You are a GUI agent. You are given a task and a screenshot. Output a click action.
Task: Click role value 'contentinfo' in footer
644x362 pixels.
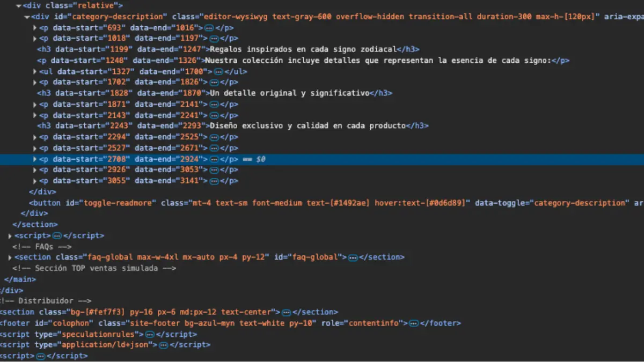374,323
